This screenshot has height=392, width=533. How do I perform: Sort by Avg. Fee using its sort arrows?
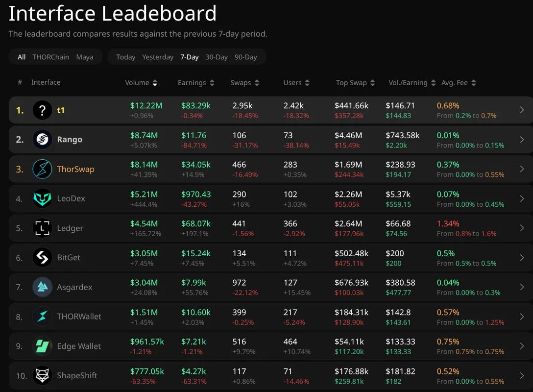pyautogui.click(x=474, y=83)
